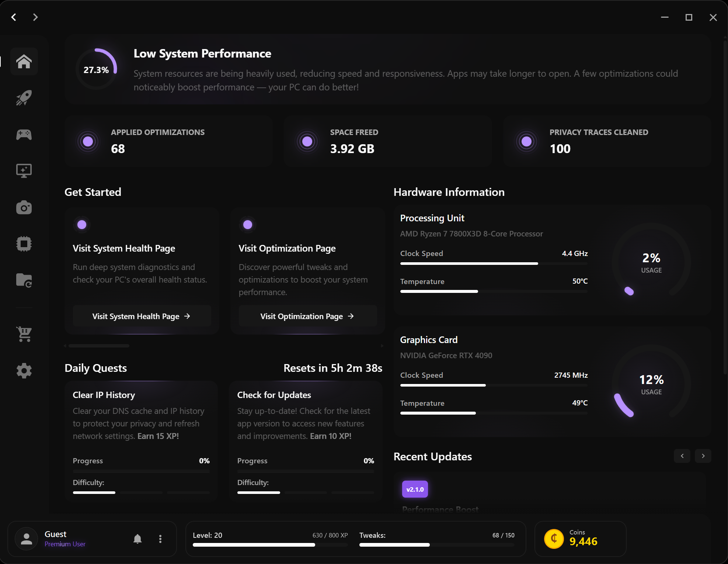Open the store via the shopping cart icon
Viewport: 728px width, 564px height.
[24, 334]
